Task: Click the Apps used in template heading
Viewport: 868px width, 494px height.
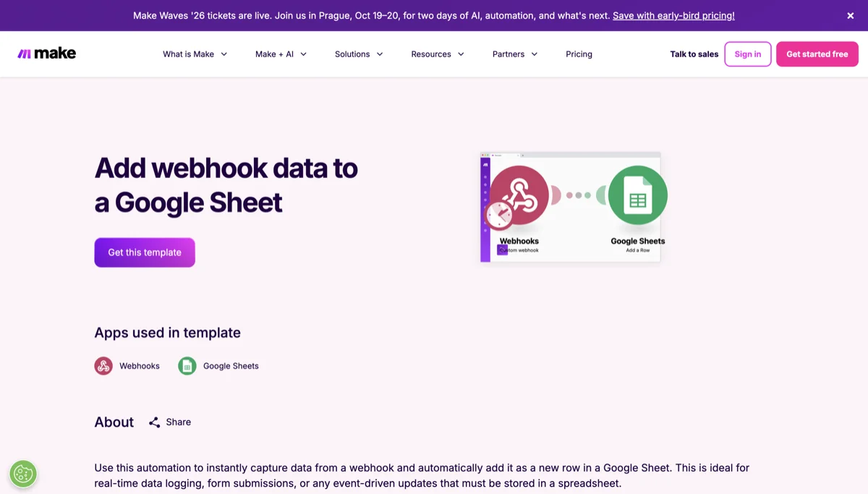Action: 168,333
